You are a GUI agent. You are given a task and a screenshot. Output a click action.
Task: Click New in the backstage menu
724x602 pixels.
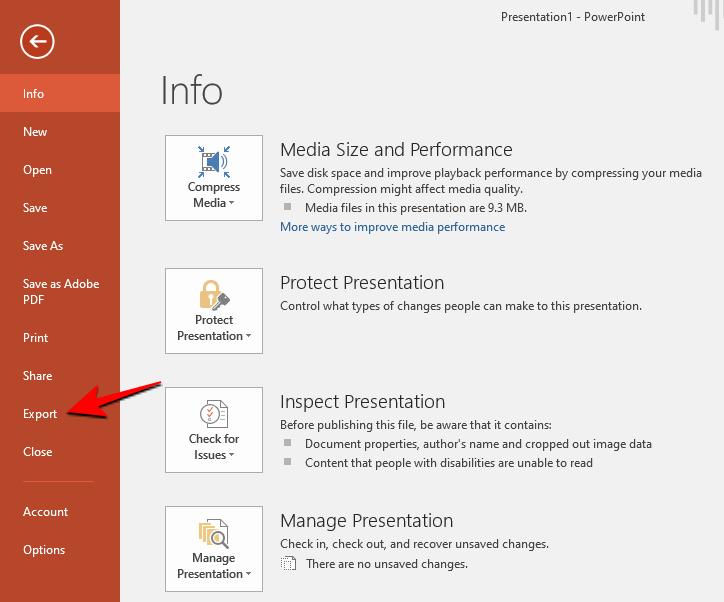(35, 132)
